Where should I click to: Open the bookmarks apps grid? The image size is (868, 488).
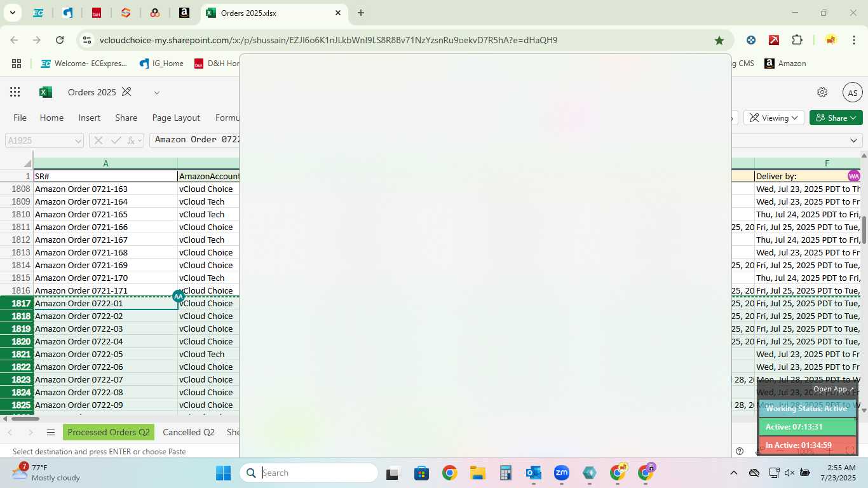(x=17, y=64)
